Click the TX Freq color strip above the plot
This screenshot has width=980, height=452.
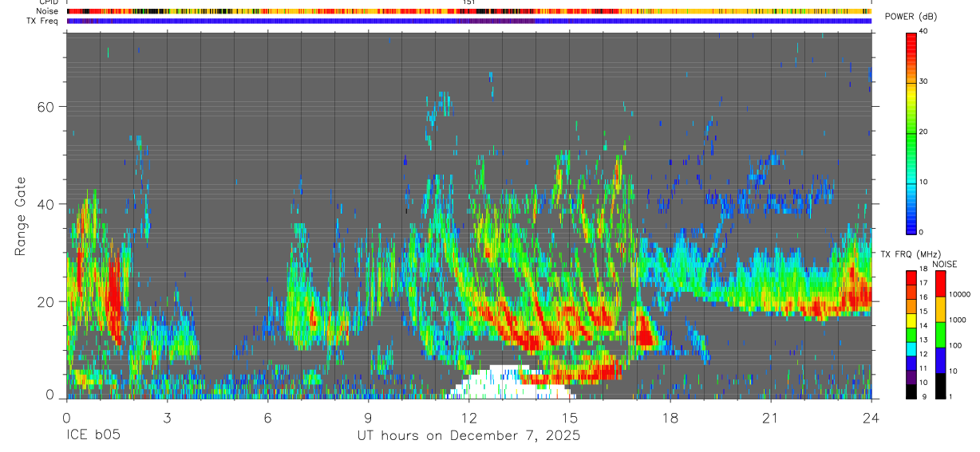point(468,21)
